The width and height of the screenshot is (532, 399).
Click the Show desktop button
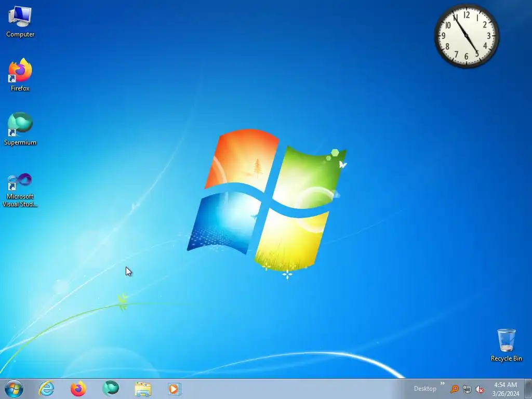point(528,389)
